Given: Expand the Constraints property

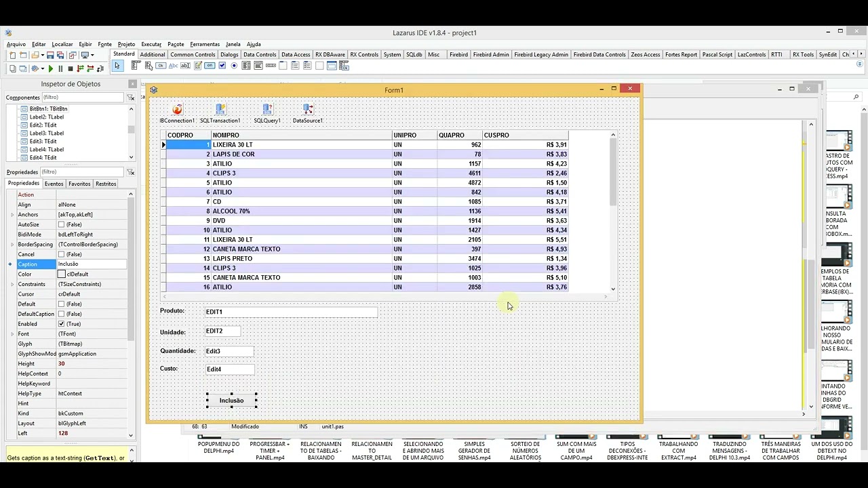Looking at the screenshot, I should point(12,284).
